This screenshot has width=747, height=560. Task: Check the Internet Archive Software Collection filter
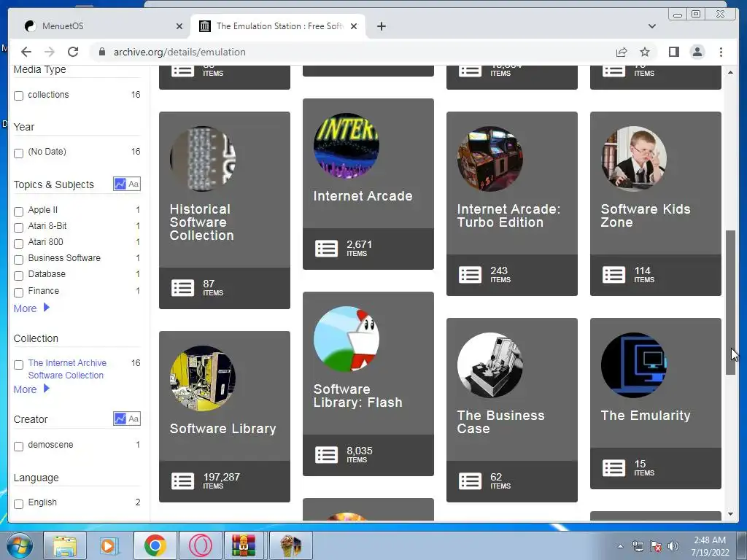(18, 365)
